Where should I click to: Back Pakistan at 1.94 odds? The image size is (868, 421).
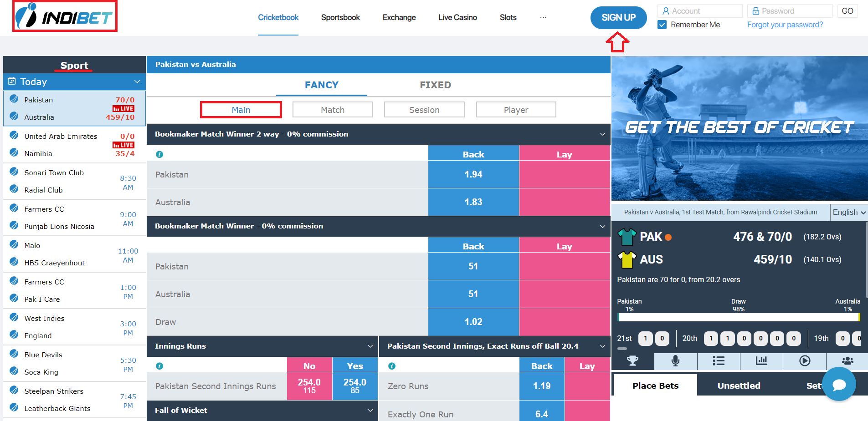(473, 174)
